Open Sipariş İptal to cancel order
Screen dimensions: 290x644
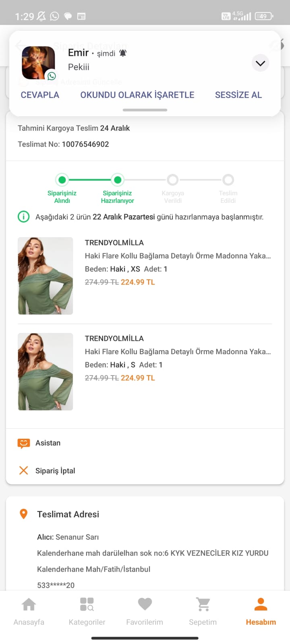tap(55, 471)
